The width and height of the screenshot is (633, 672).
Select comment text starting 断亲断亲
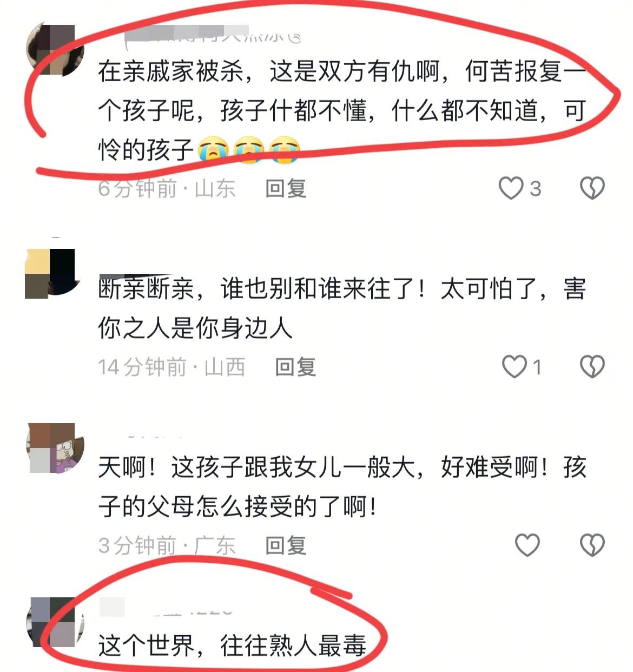click(x=342, y=308)
